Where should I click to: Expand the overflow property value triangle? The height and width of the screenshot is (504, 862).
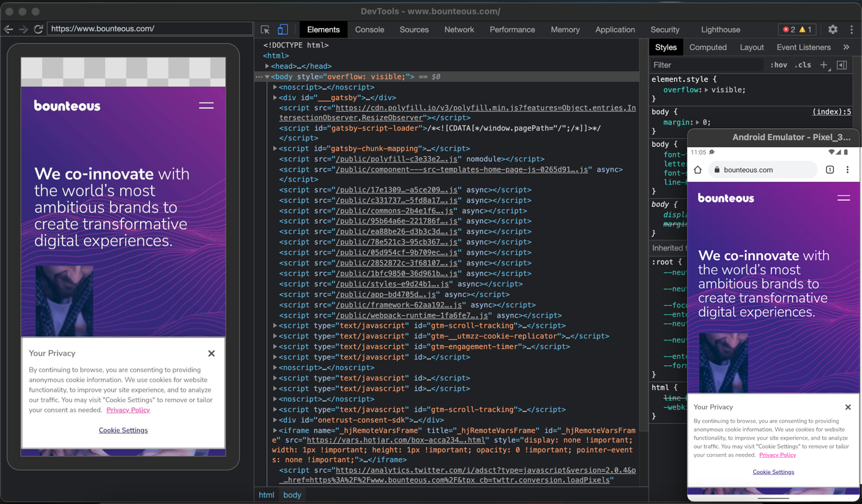point(707,90)
